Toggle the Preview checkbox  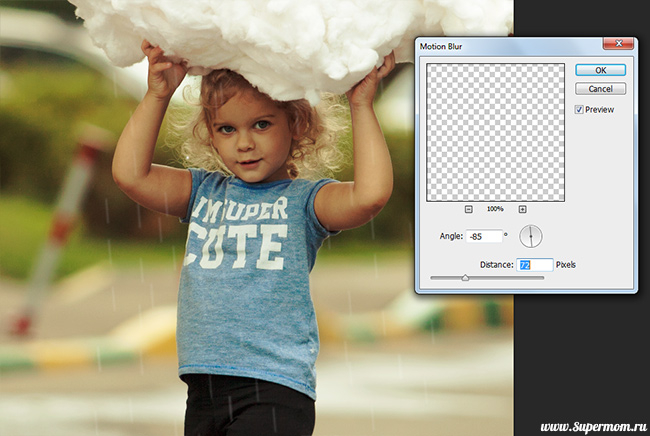pos(580,110)
